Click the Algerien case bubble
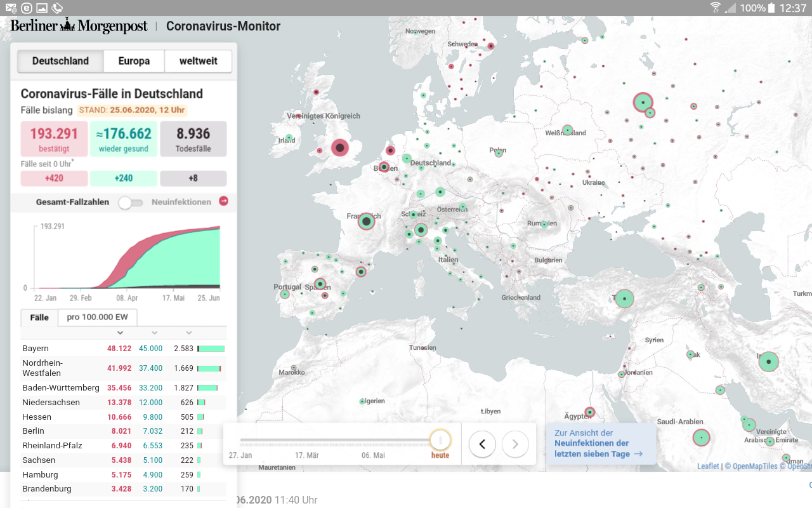The width and height of the screenshot is (812, 508). pyautogui.click(x=362, y=401)
